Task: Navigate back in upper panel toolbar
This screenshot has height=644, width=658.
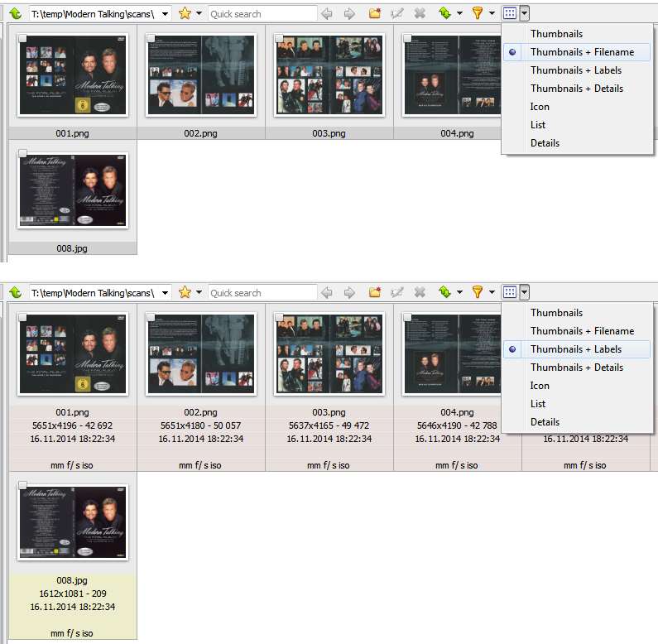Action: 326,14
